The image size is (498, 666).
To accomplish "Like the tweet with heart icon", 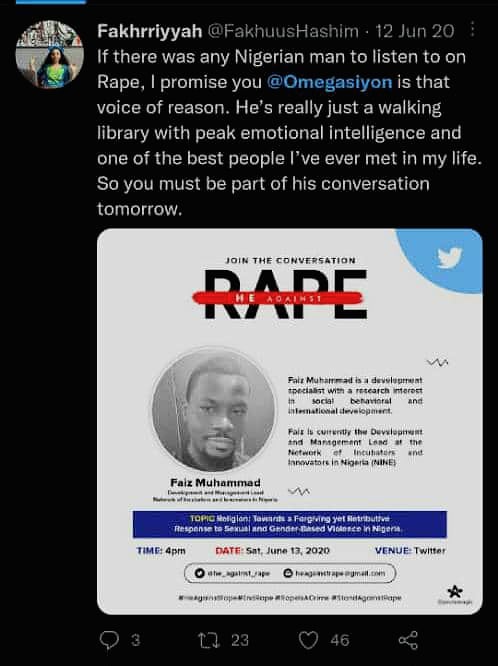I will [308, 640].
